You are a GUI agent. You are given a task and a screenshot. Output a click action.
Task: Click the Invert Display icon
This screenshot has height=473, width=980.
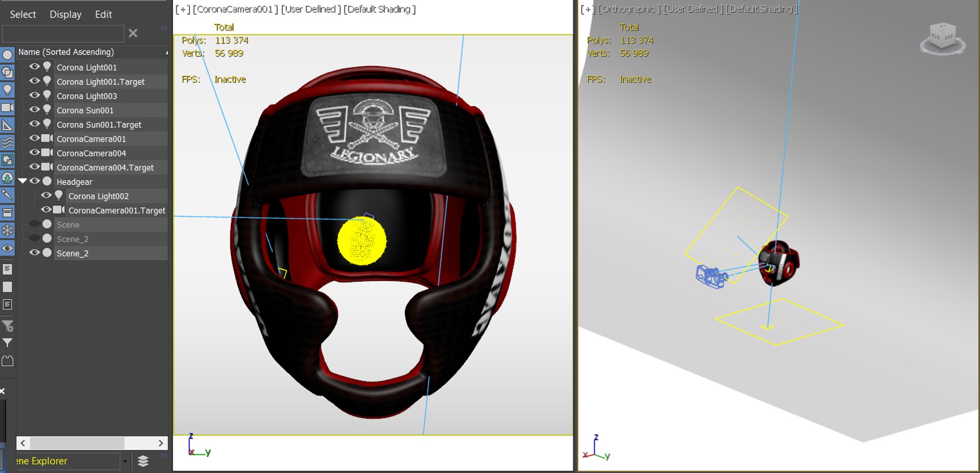[x=7, y=304]
